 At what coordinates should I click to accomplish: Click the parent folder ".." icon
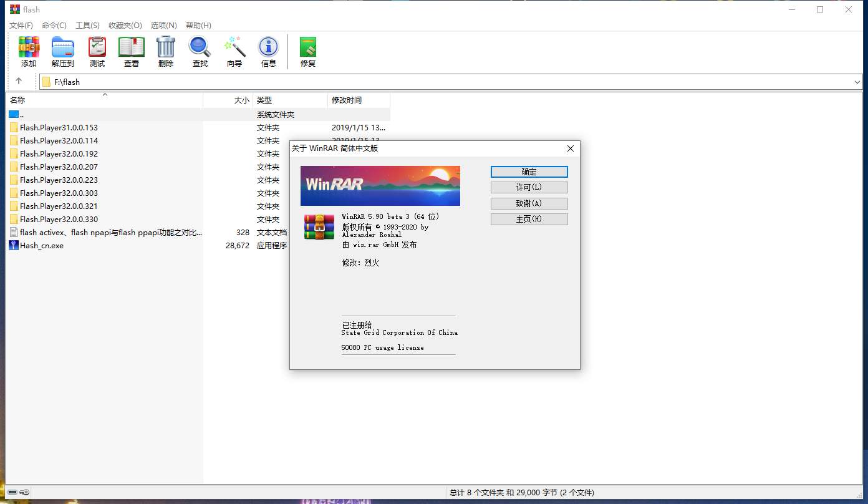coord(14,114)
